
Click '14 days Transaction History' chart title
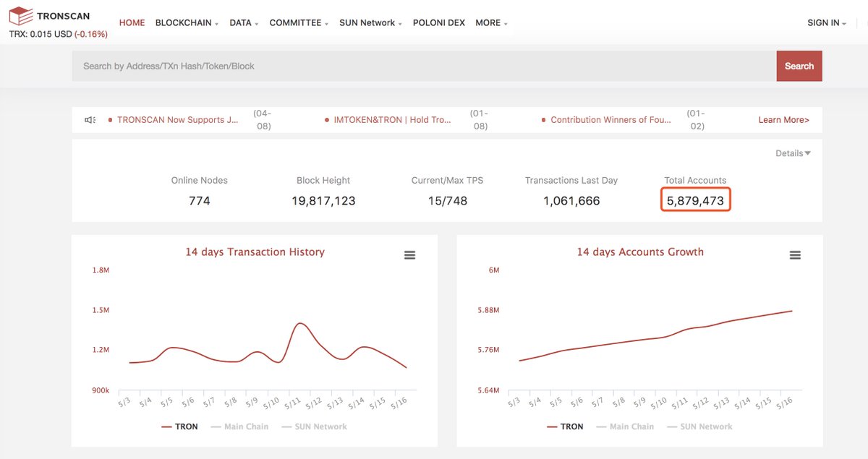pos(255,252)
